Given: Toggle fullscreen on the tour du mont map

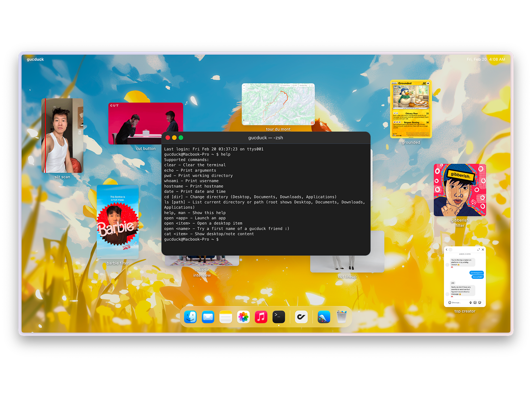Looking at the screenshot, I should click(x=312, y=85).
